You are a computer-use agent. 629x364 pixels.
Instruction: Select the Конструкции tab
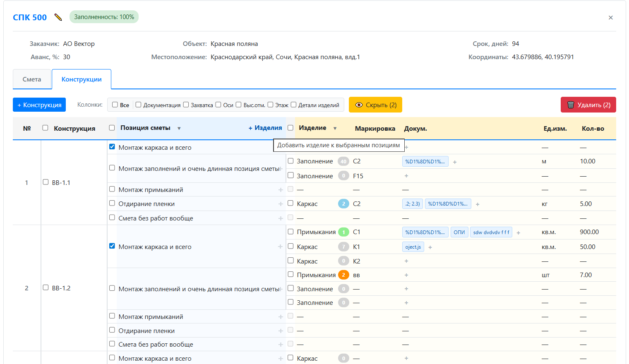pyautogui.click(x=82, y=79)
